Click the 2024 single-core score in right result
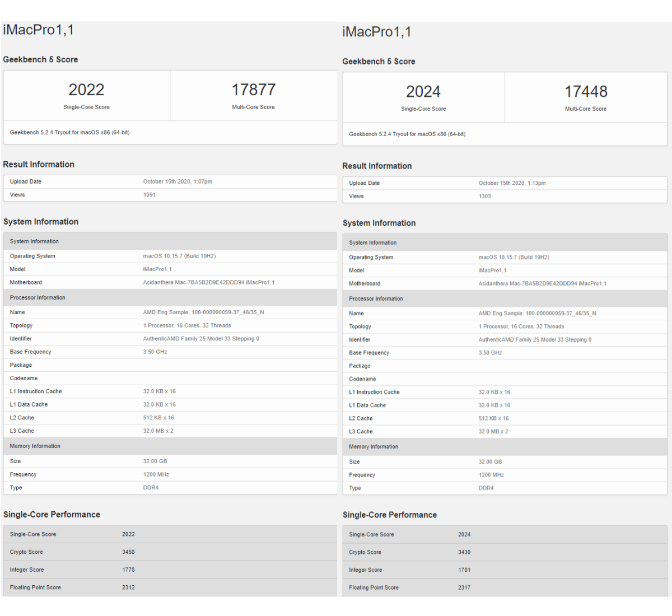 pos(423,91)
